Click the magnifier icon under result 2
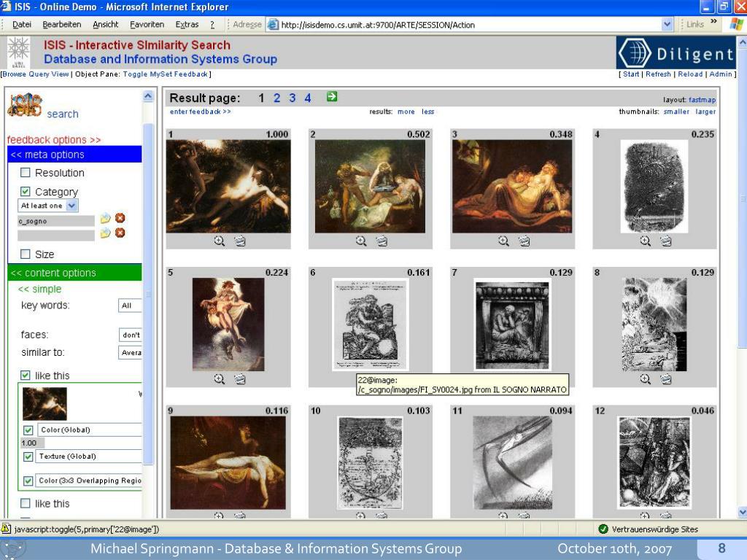This screenshot has width=747, height=560. click(361, 241)
